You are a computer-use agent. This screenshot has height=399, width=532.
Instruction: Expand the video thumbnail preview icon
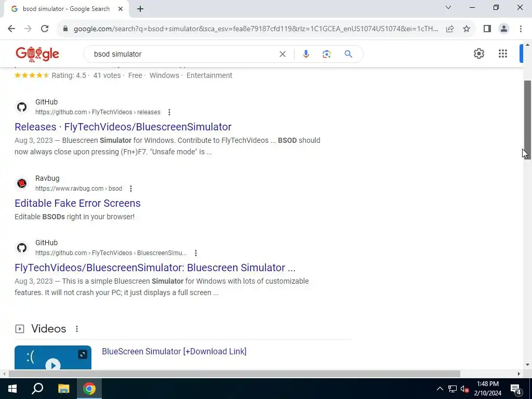[83, 354]
